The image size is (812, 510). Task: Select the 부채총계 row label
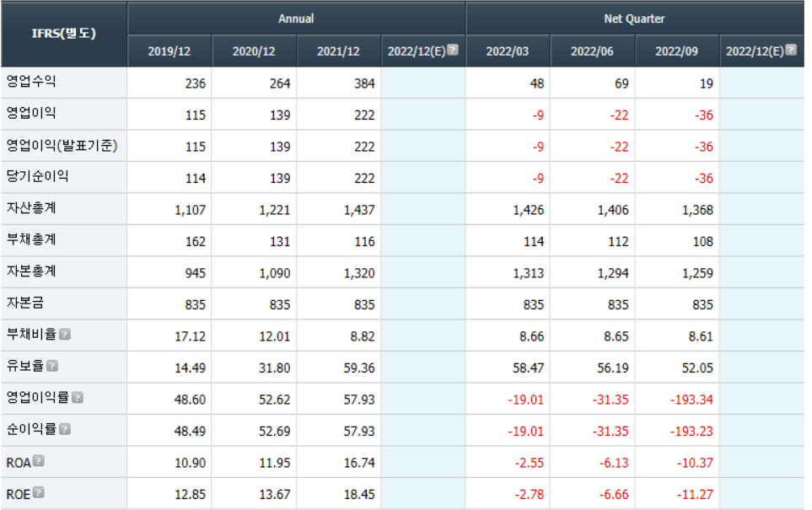pos(31,239)
